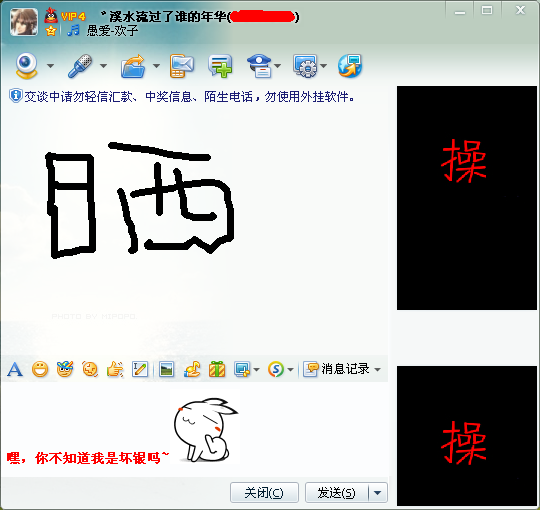Open VIP magic emoticons icon
The width and height of the screenshot is (540, 510).
pos(65,369)
